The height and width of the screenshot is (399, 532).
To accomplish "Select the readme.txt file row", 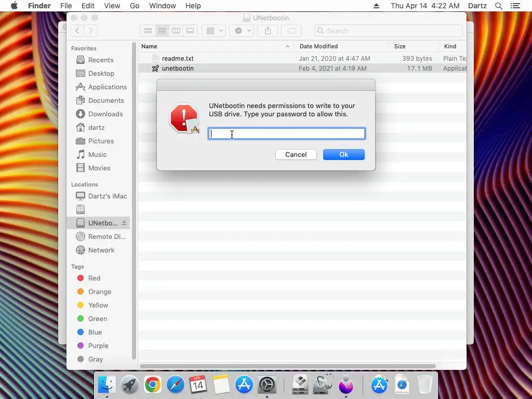I will [302, 59].
